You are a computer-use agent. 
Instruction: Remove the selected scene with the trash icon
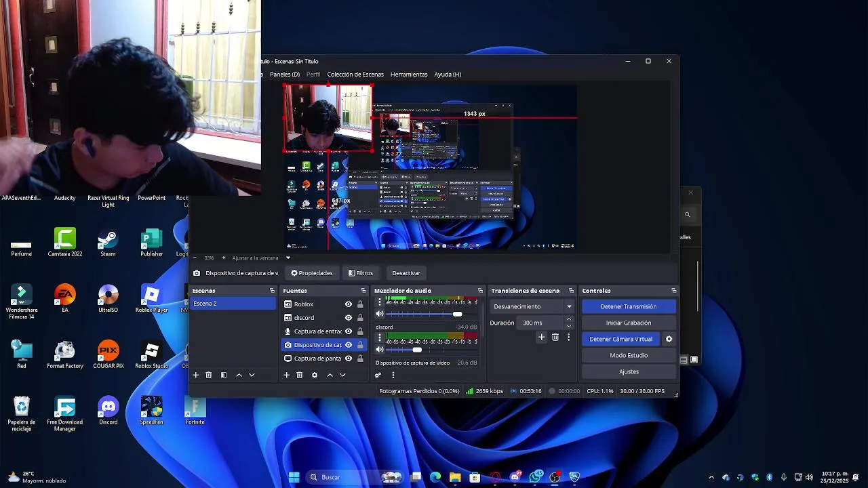pos(209,375)
